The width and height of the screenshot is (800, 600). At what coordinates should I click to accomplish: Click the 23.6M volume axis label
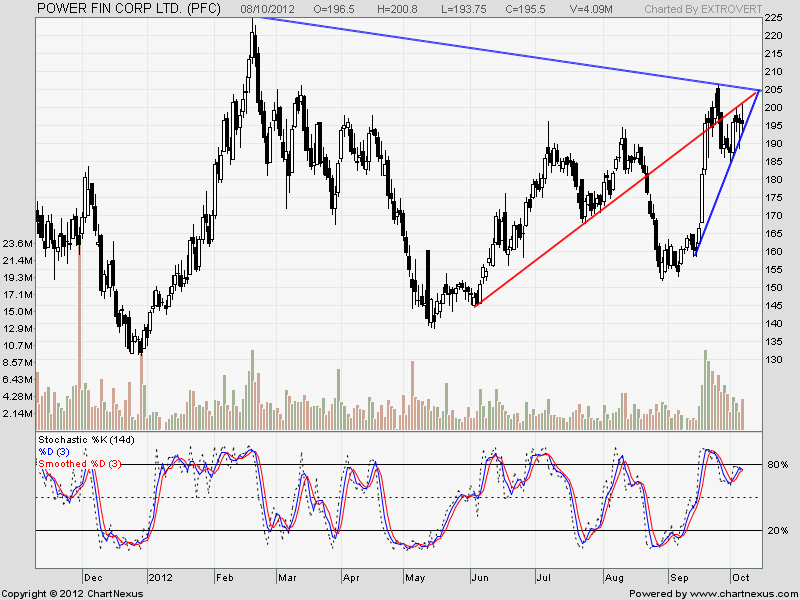[18, 244]
